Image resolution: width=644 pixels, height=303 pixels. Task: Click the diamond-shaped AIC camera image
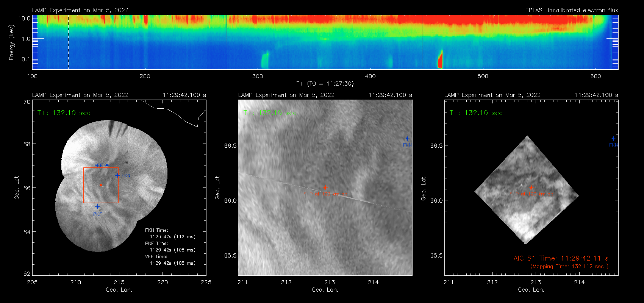[527, 190]
